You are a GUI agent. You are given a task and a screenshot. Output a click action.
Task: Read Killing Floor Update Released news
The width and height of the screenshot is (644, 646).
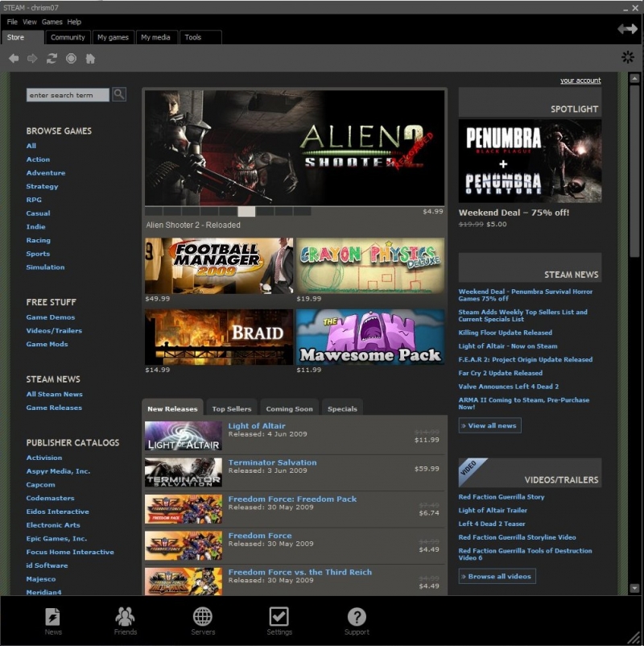click(506, 333)
